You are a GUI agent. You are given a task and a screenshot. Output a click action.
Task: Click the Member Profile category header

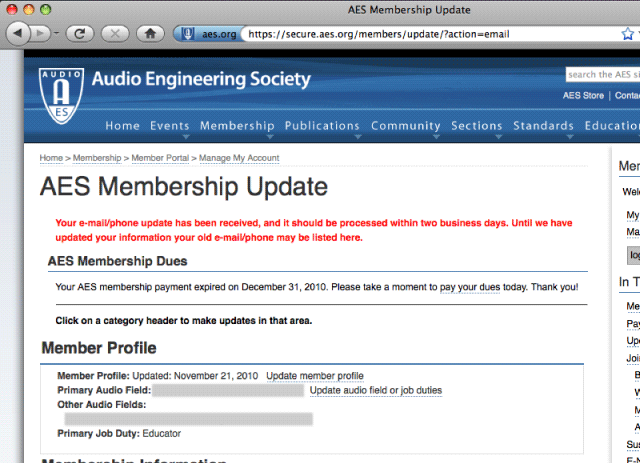tap(99, 348)
